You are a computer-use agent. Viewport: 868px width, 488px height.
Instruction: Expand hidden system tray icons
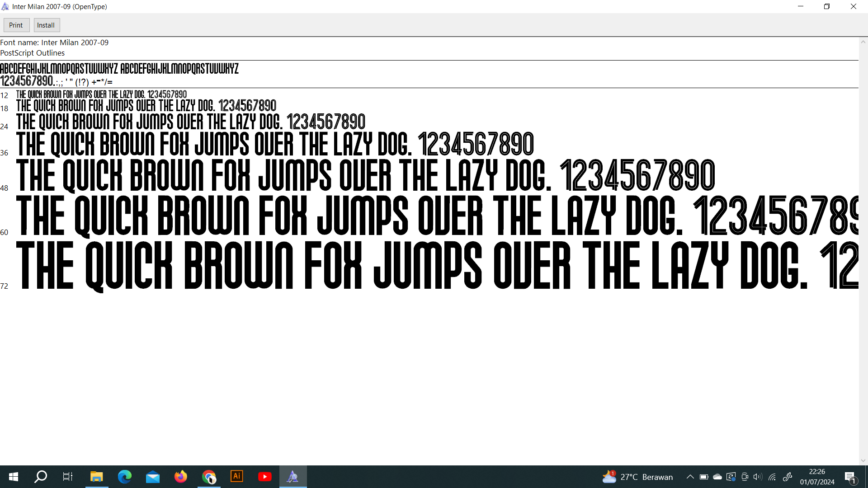[690, 477]
